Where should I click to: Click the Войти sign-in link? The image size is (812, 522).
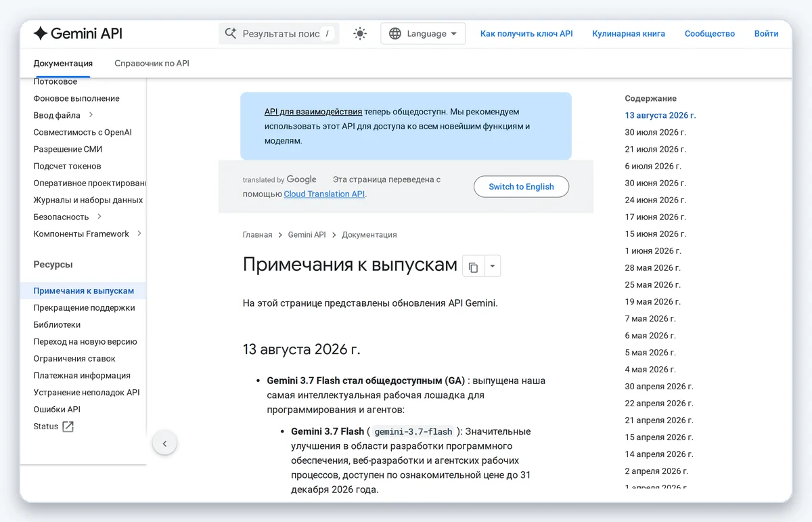pos(766,34)
